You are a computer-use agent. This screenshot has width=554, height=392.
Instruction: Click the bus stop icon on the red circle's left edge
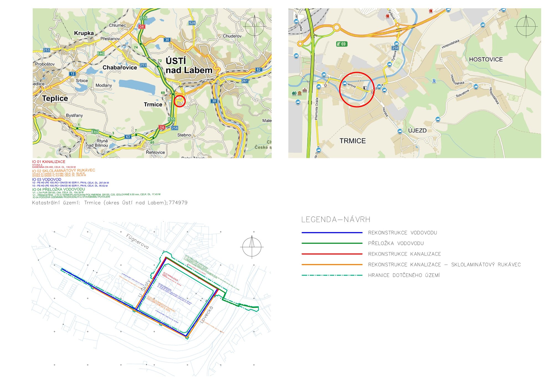[344, 83]
